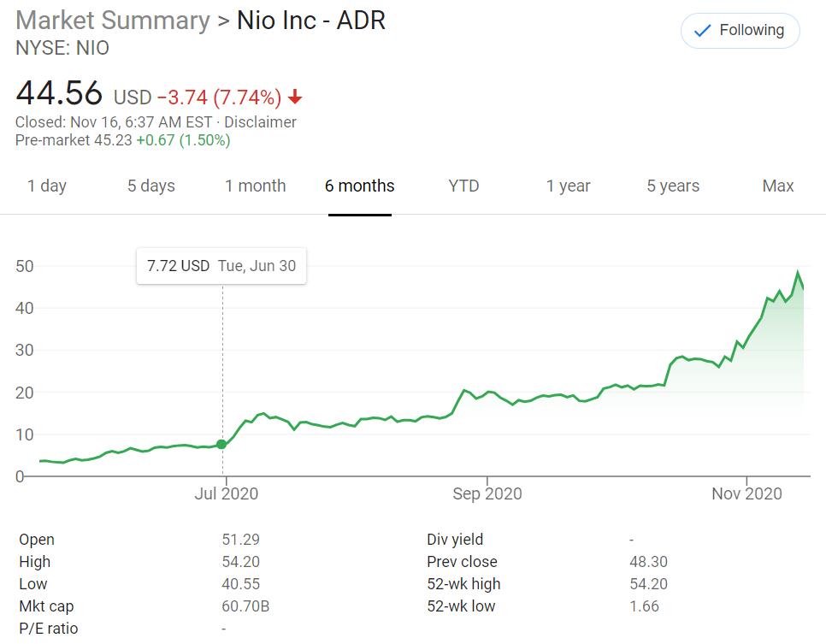Select the green data point on chart

pos(222,444)
